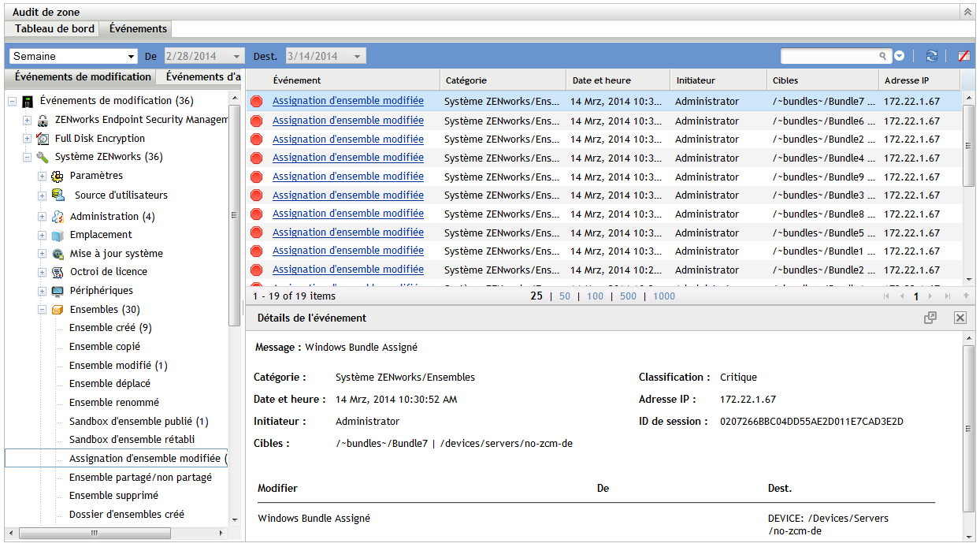This screenshot has height=547, width=980.
Task: Click the Octroi de licence certificate icon
Action: click(x=58, y=272)
